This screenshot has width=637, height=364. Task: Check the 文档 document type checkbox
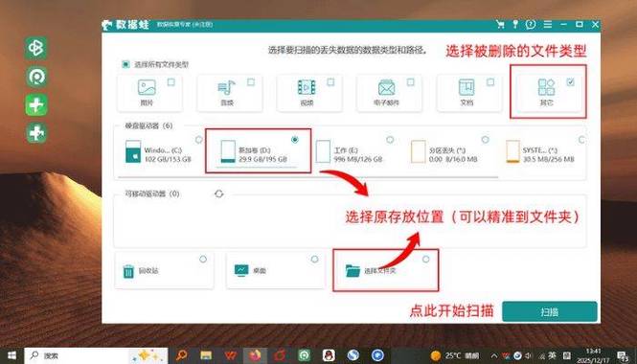pyautogui.click(x=490, y=82)
